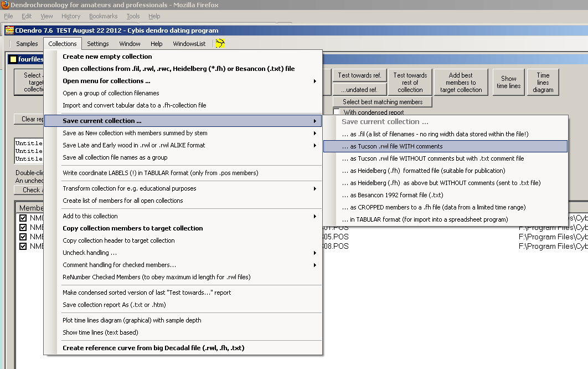Viewport: 588px width, 369px height.
Task: Click the 'Show time lines' button
Action: (508, 82)
